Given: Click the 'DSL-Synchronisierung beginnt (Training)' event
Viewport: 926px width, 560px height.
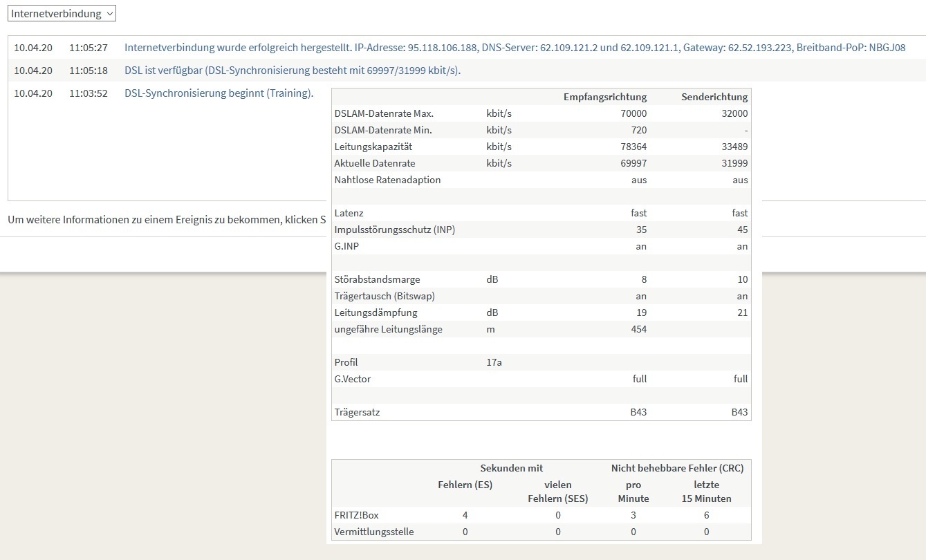Looking at the screenshot, I should pyautogui.click(x=219, y=93).
